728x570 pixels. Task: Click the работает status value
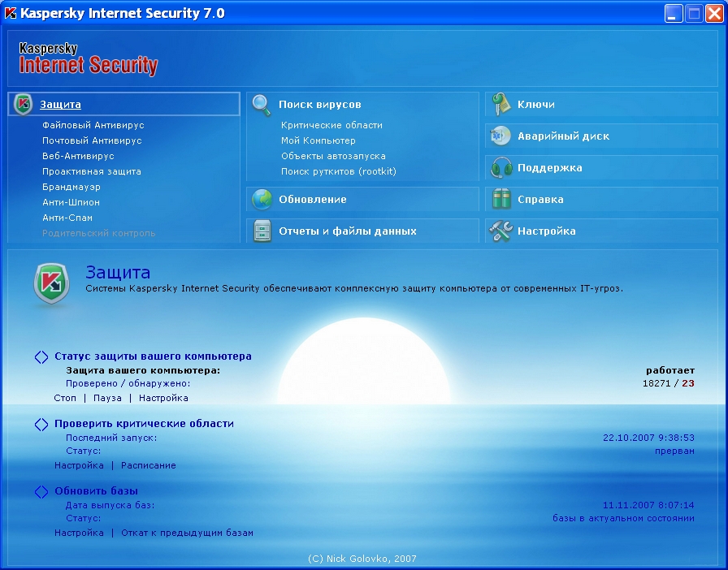[x=670, y=370]
